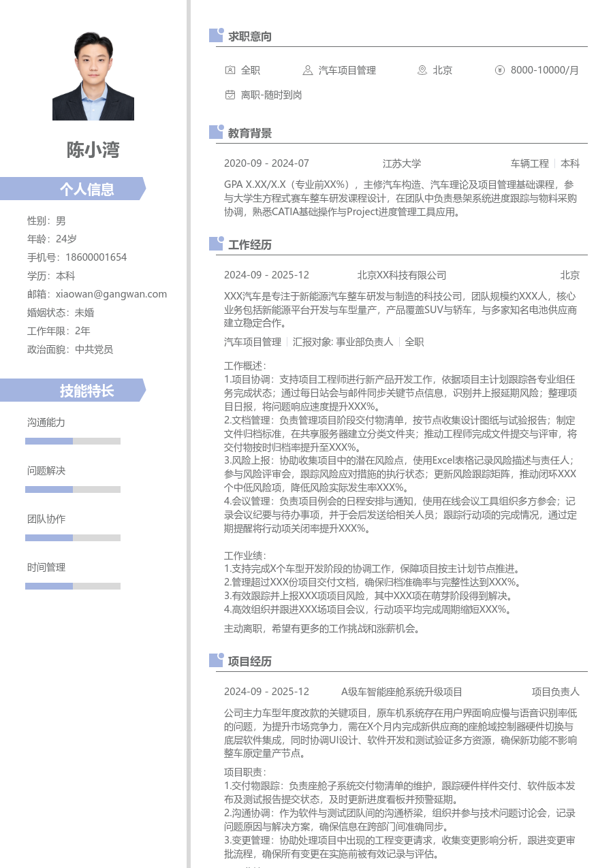Click the 求职意向 section marker icon
613x868 pixels.
(x=216, y=35)
